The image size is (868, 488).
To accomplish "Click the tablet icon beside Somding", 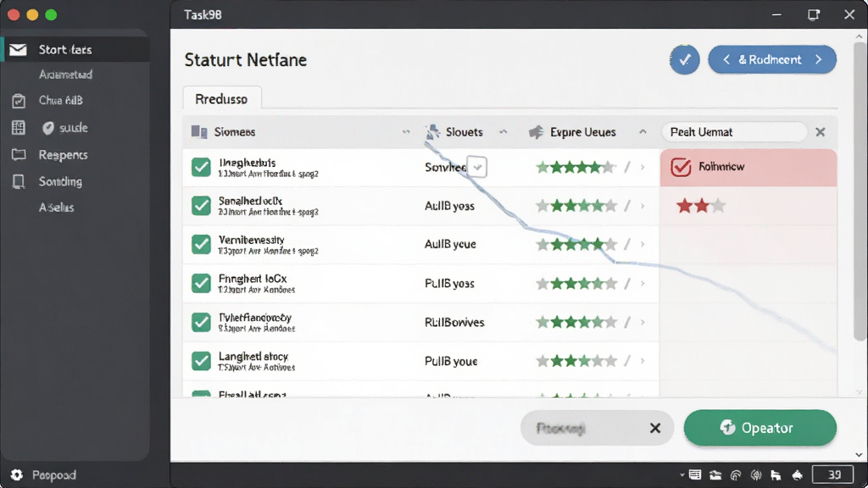I will click(x=19, y=181).
